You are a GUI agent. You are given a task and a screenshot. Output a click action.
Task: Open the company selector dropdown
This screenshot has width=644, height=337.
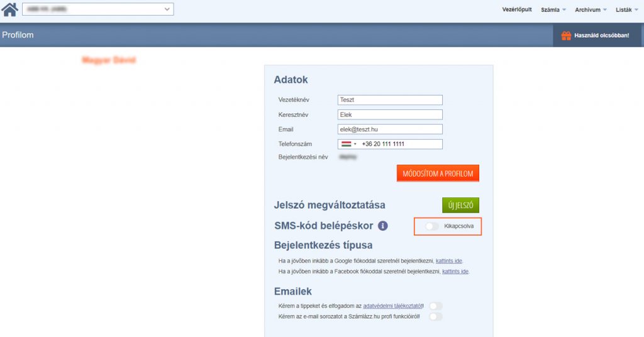tap(97, 9)
